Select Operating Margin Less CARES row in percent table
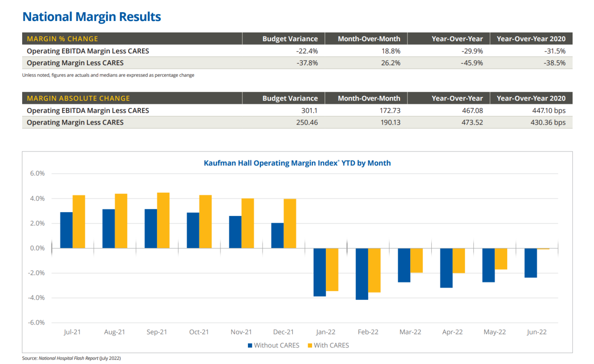 point(297,63)
